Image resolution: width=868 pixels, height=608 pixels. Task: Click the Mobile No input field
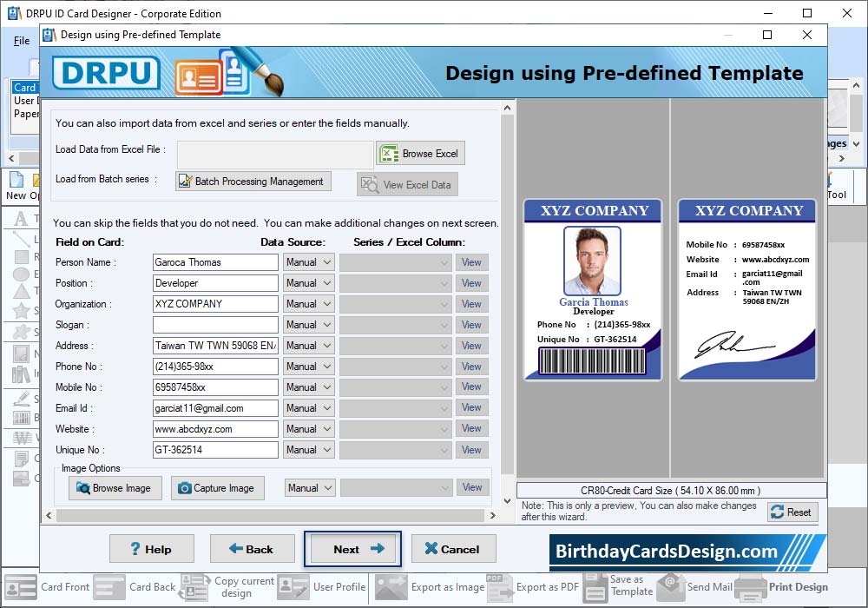pyautogui.click(x=215, y=387)
